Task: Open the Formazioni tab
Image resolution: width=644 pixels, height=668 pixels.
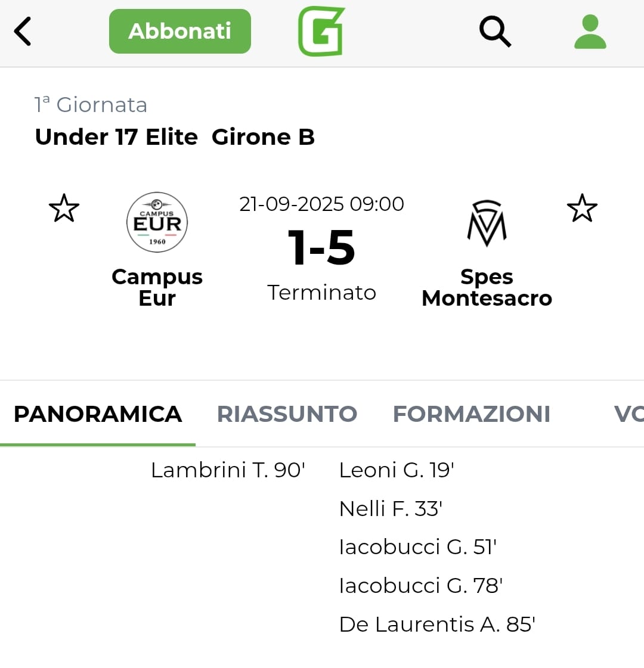Action: coord(471,414)
